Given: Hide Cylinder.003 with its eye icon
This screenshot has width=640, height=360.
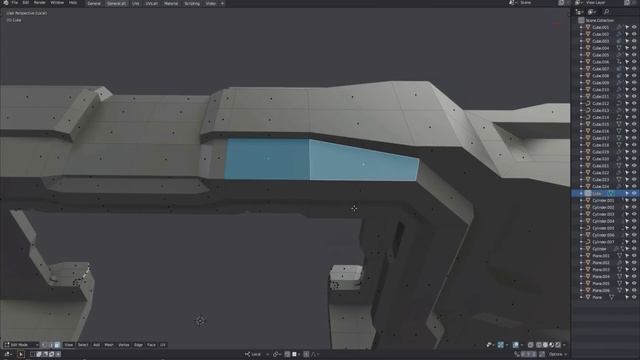Looking at the screenshot, I should tap(634, 214).
